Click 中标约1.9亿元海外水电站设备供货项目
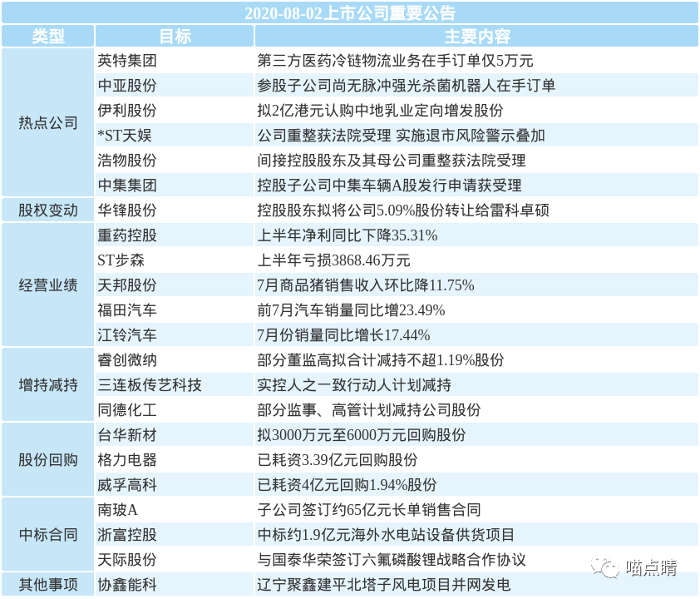The height and width of the screenshot is (599, 700). [x=386, y=534]
